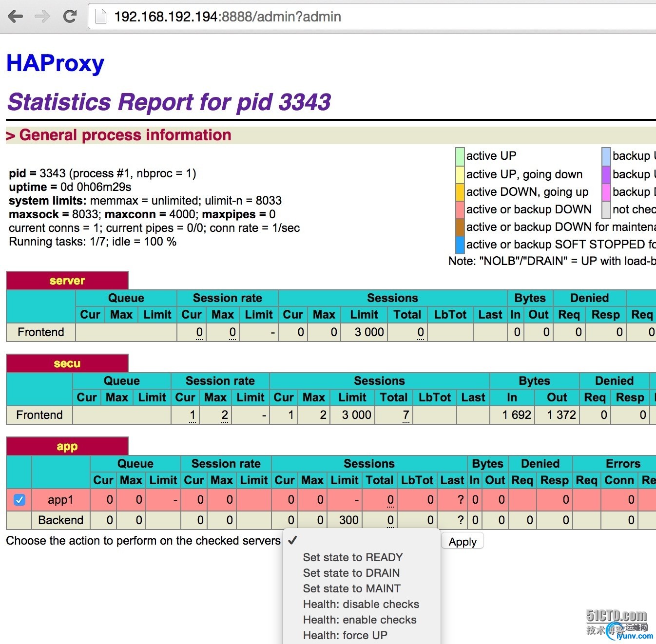Open the HAProxy title link
The height and width of the screenshot is (644, 656).
coord(55,63)
